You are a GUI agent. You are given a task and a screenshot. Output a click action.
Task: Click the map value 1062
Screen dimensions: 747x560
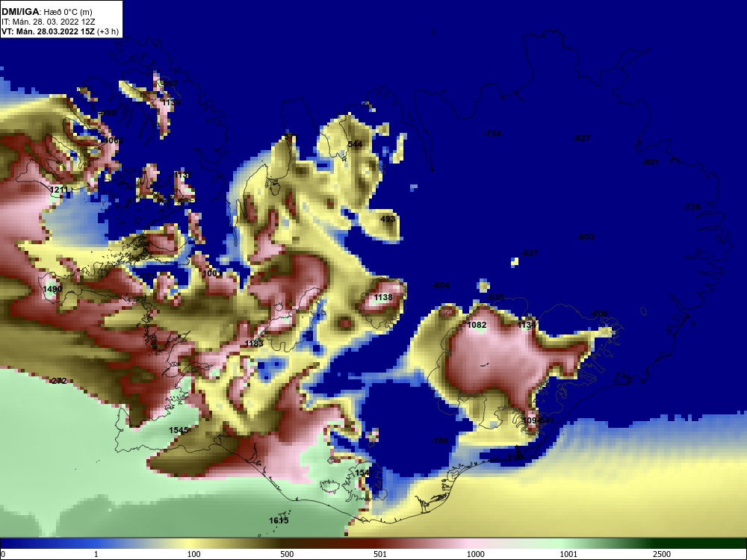click(114, 140)
